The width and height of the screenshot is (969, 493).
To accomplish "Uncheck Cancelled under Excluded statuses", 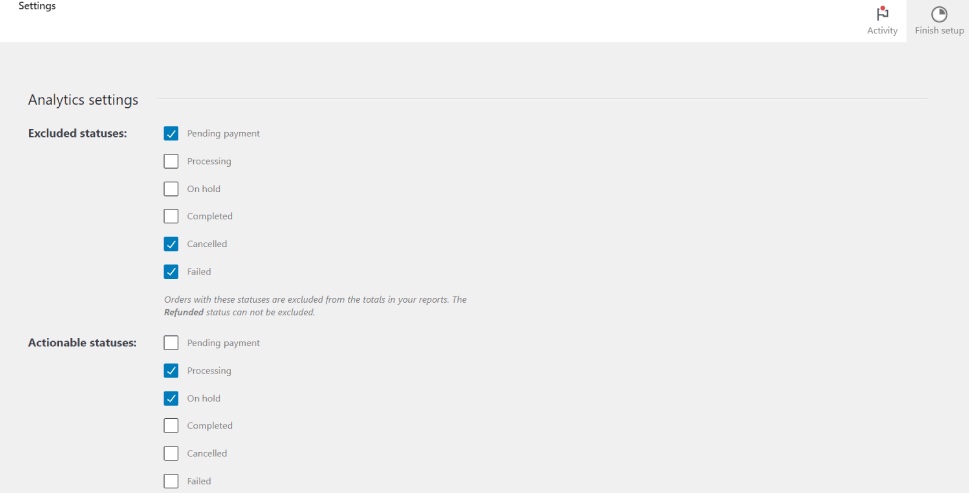I will [x=171, y=244].
